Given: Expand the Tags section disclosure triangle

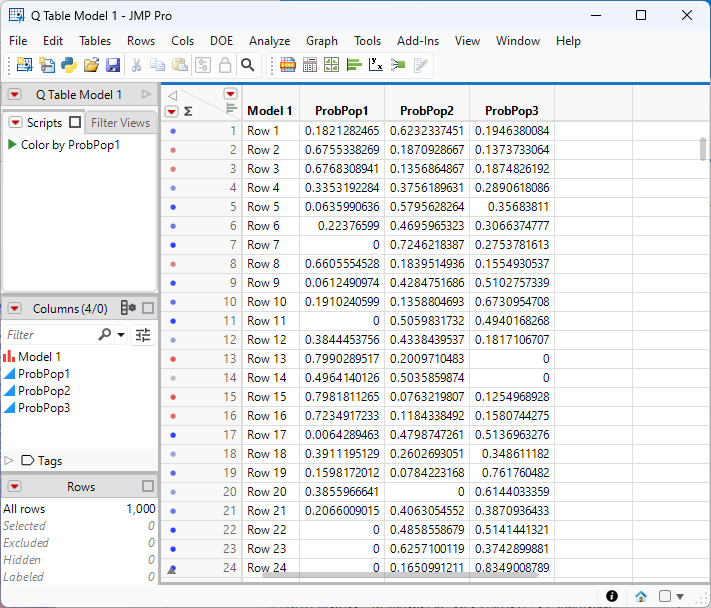Looking at the screenshot, I should point(10,461).
